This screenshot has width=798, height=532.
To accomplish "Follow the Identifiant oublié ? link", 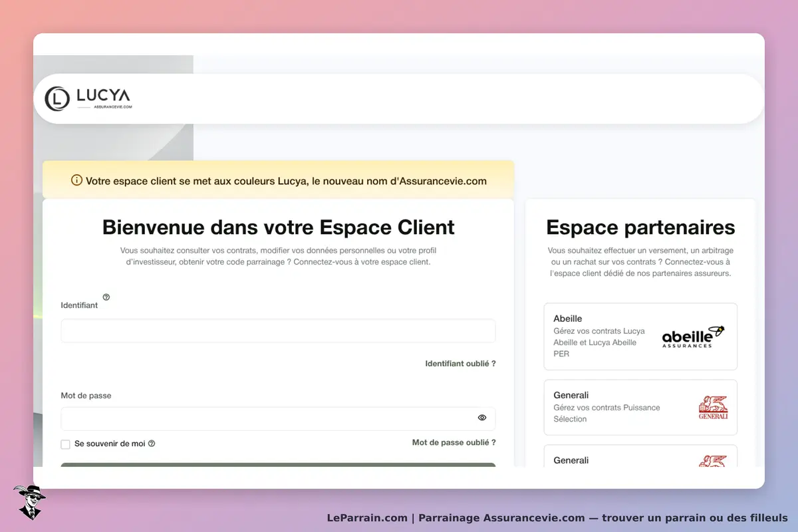I will 460,364.
